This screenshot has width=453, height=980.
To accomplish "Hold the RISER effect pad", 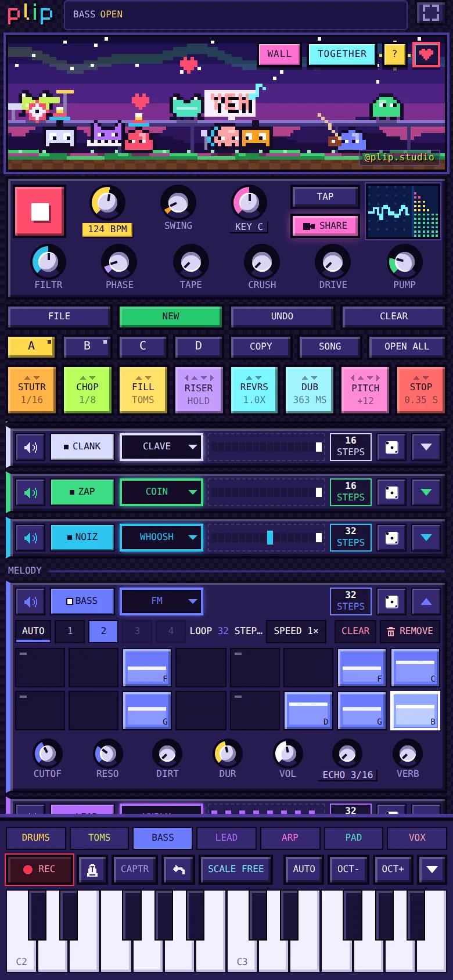I will [x=199, y=390].
